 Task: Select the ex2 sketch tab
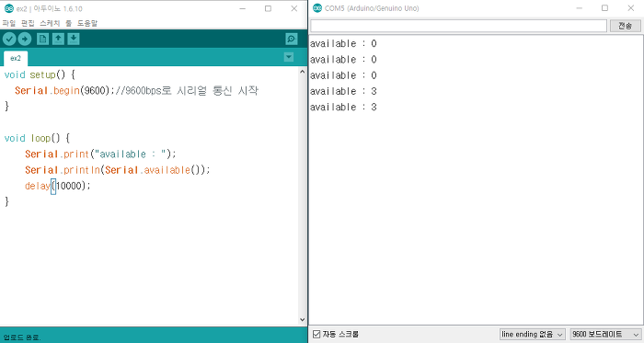pos(16,58)
